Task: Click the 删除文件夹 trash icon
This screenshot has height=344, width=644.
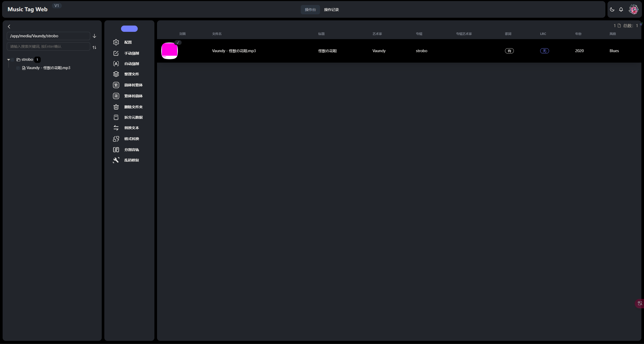Action: click(116, 107)
